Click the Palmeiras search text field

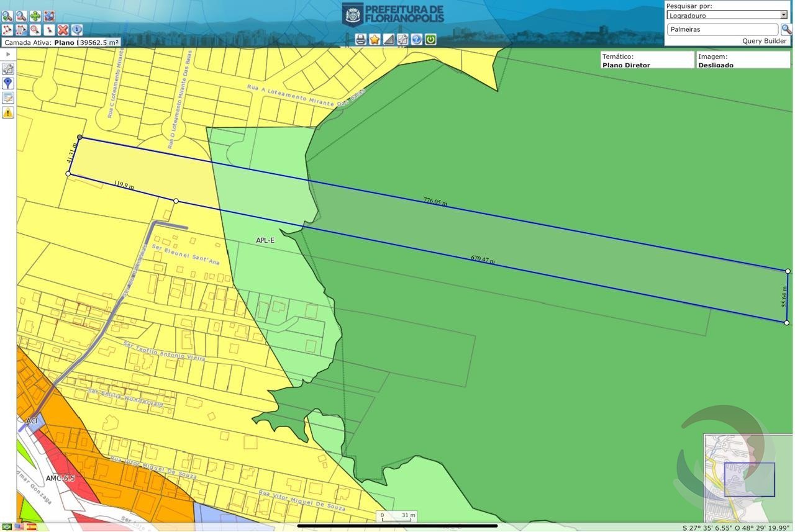[x=722, y=29]
